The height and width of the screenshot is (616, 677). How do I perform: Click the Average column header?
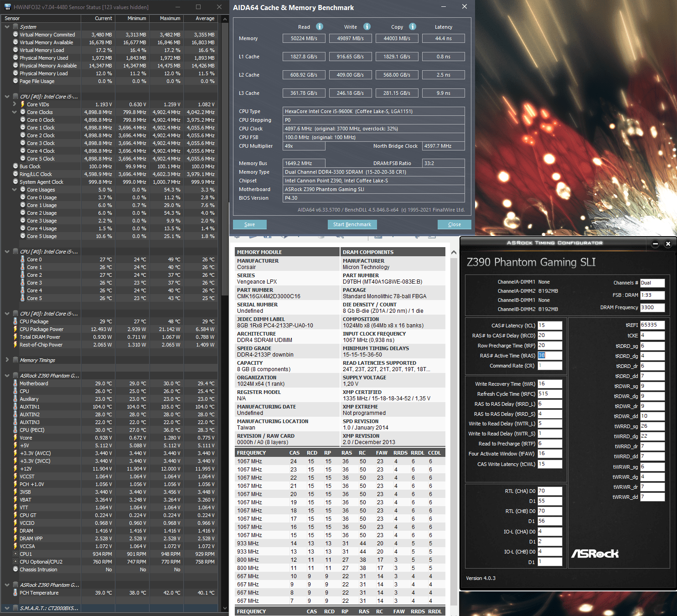coord(200,18)
